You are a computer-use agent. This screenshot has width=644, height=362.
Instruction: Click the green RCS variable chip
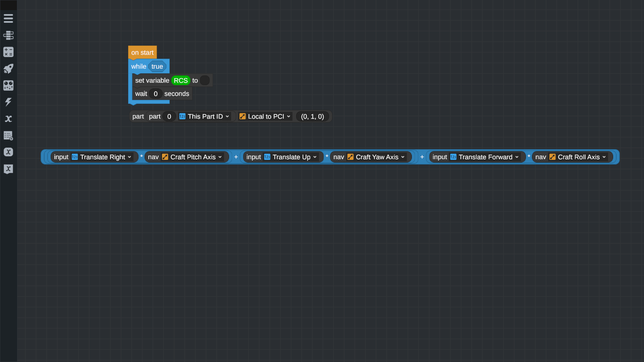[x=180, y=80]
